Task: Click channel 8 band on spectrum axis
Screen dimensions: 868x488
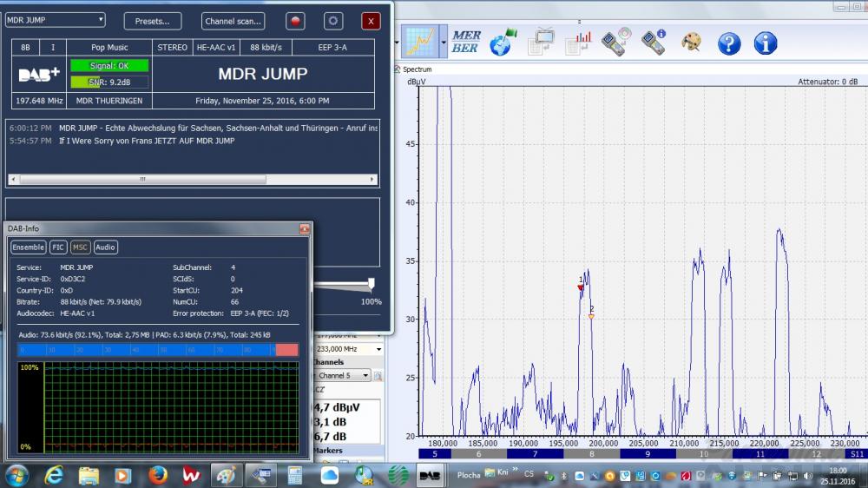Action: [592, 454]
